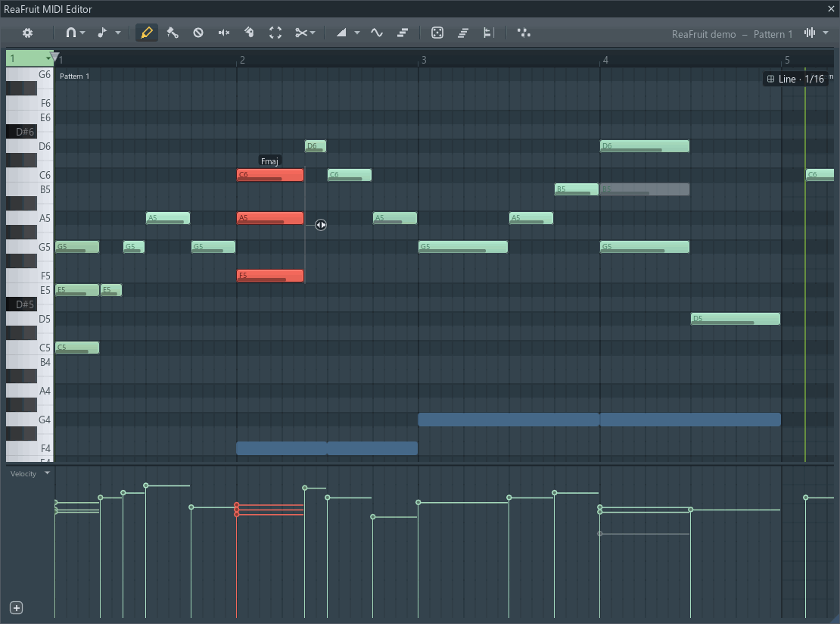840x624 pixels.
Task: Select the Slice scissors tool
Action: (x=301, y=33)
